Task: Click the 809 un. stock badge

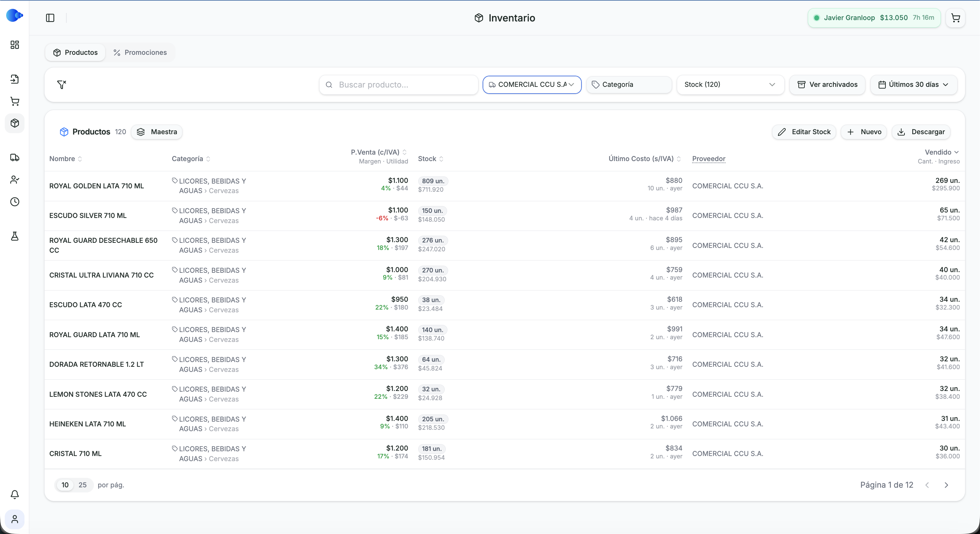Action: pyautogui.click(x=433, y=181)
